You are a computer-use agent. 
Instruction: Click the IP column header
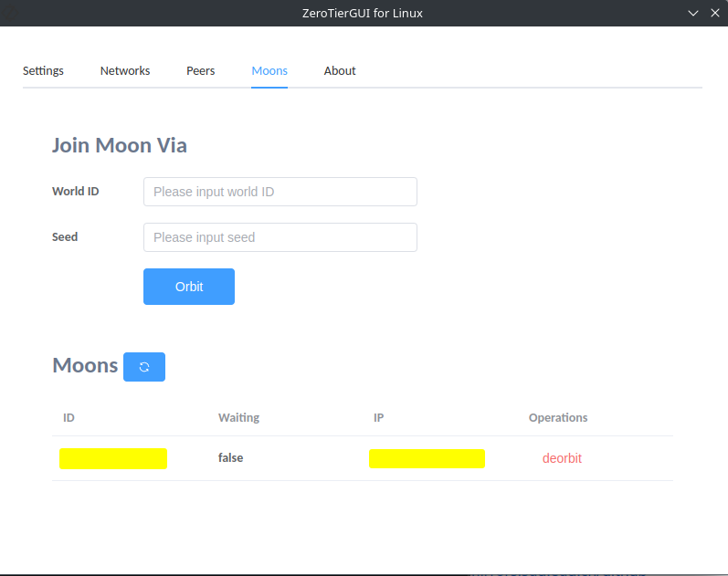coord(378,418)
